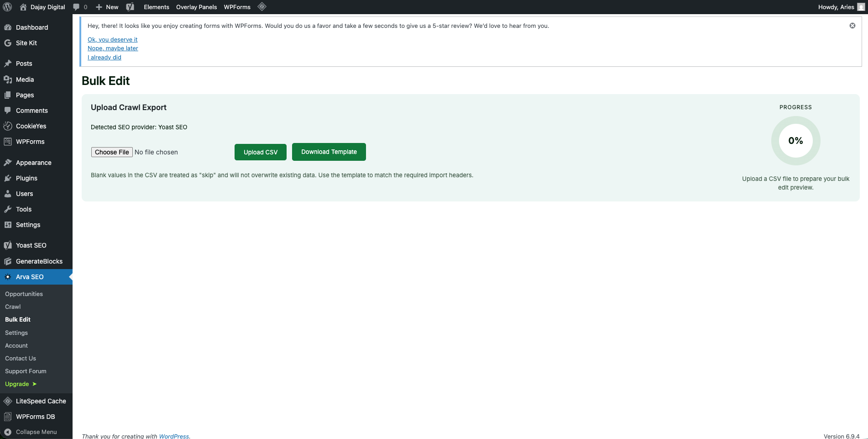This screenshot has width=868, height=439.
Task: Dismiss the WPForms review notice
Action: (852, 26)
